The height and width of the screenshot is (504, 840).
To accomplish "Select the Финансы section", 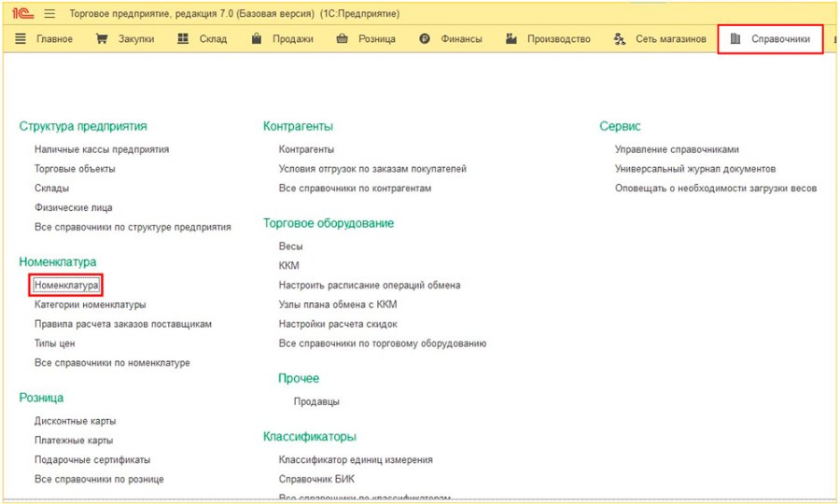I will (x=461, y=39).
